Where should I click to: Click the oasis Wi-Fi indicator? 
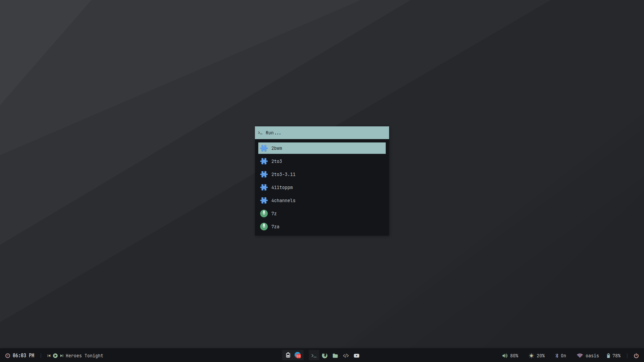coord(588,356)
